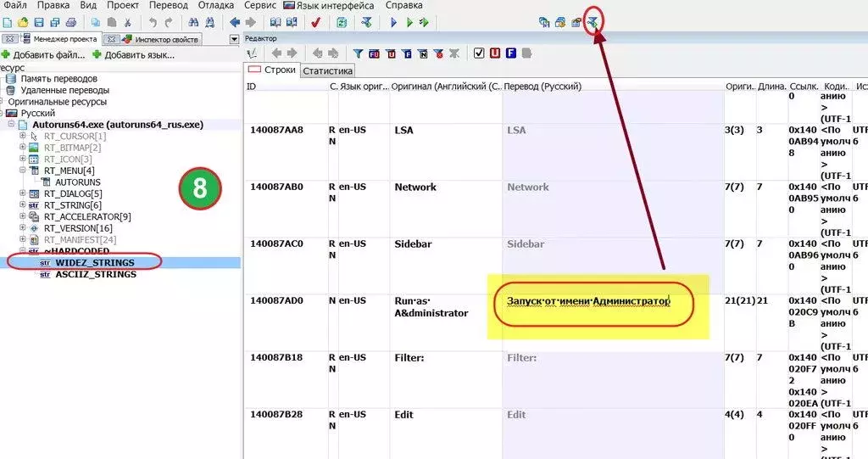Viewport: 868px width, 459px height.
Task: Open the Файл menu
Action: (x=15, y=6)
